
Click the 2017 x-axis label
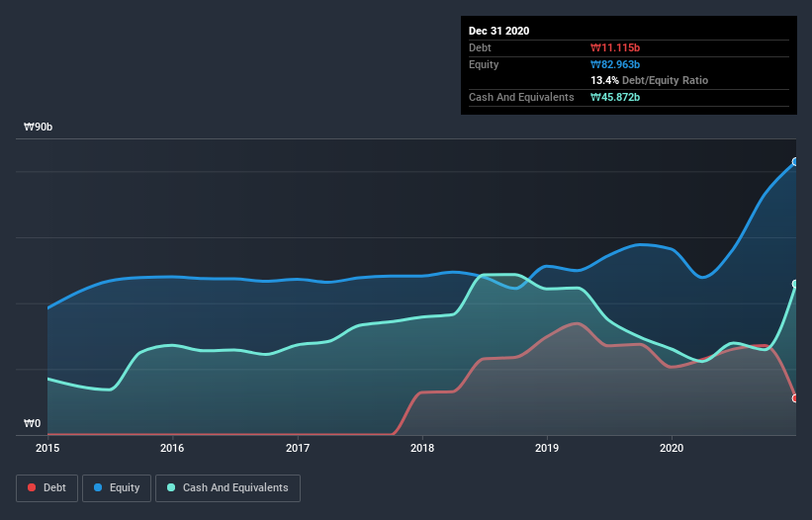point(298,448)
